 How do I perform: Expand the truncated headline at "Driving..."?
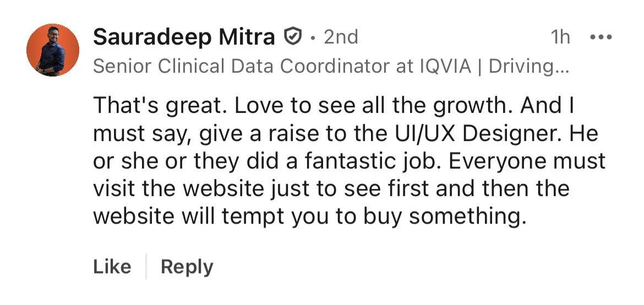point(529,66)
